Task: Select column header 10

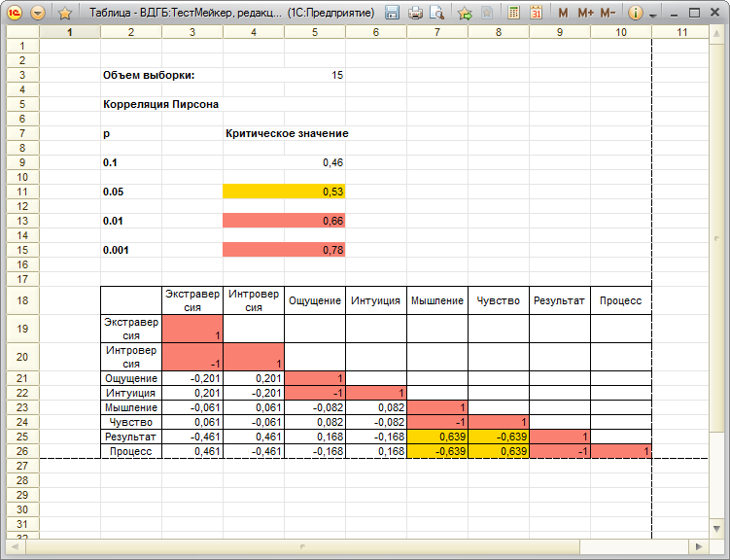Action: coord(621,32)
